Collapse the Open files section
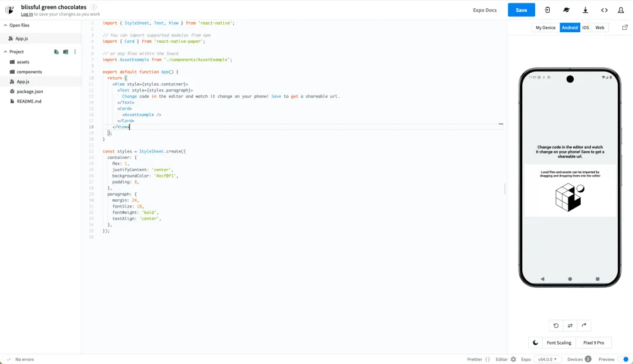Screen dimensions: 633x364 pos(5,25)
